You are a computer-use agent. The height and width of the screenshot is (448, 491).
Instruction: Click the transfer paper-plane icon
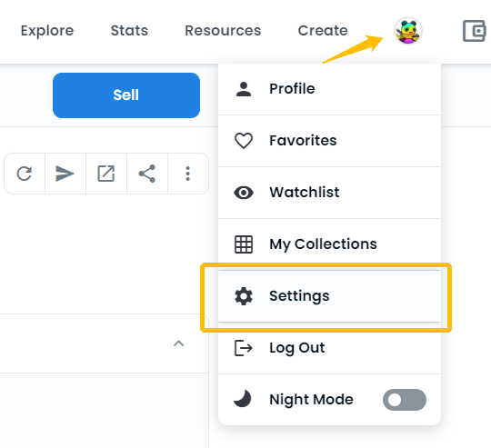click(65, 174)
